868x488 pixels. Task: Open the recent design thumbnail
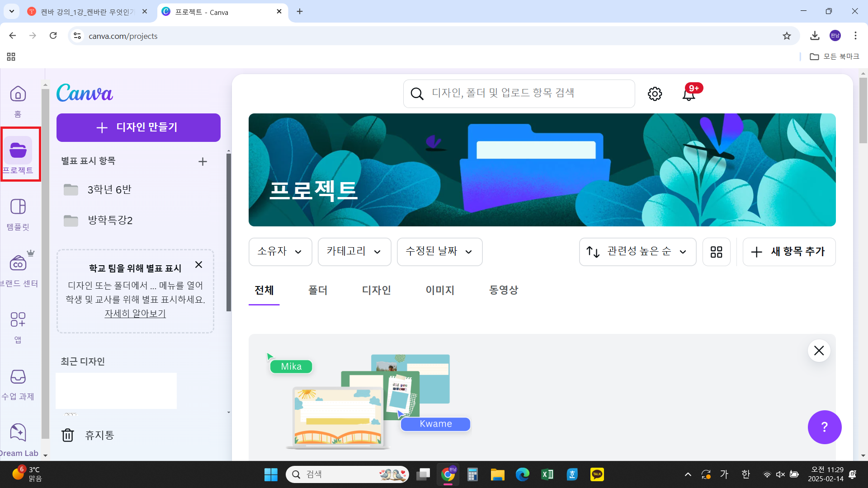[x=116, y=391]
